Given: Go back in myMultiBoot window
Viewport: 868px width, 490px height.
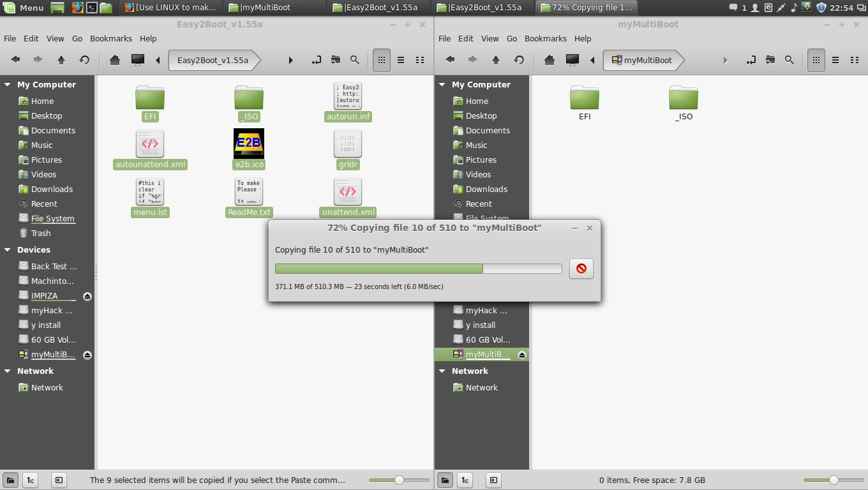Looking at the screenshot, I should point(451,60).
